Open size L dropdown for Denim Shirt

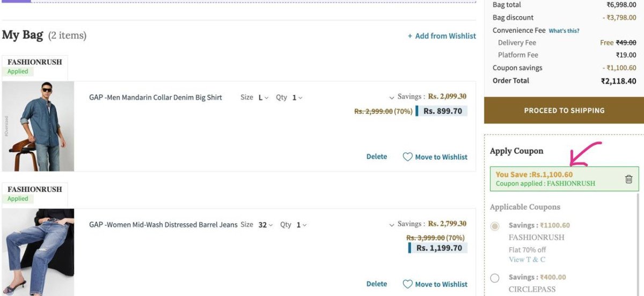click(263, 98)
